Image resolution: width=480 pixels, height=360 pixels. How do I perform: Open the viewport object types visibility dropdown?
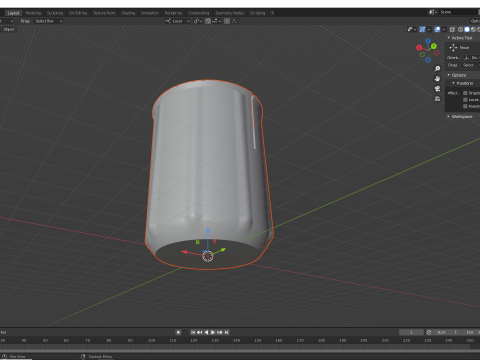pyautogui.click(x=412, y=29)
